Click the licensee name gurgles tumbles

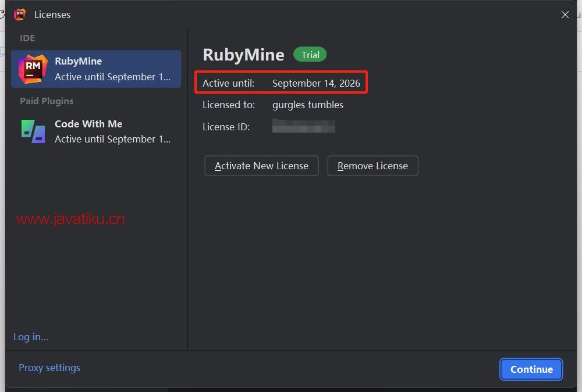coord(308,105)
